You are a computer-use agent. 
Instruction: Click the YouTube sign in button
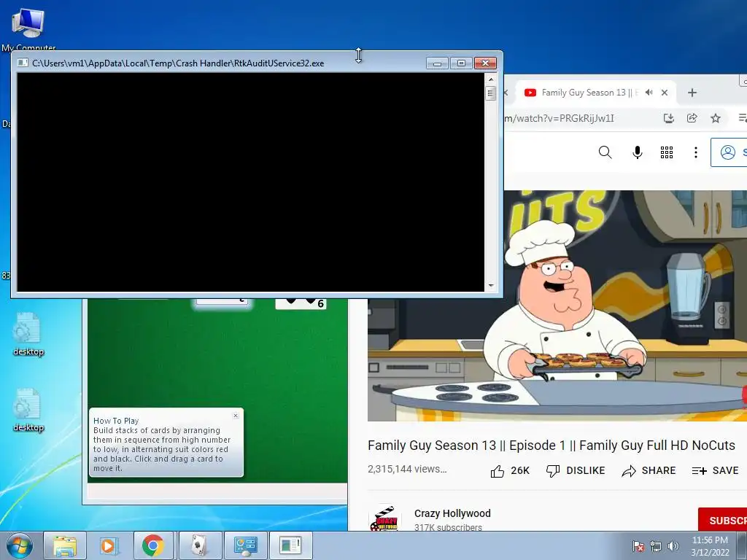coord(729,152)
